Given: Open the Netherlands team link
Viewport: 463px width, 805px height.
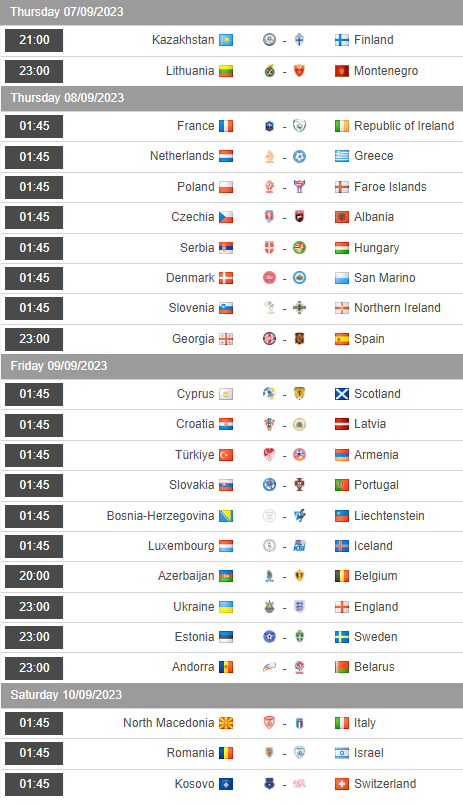Looking at the screenshot, I should [x=182, y=156].
